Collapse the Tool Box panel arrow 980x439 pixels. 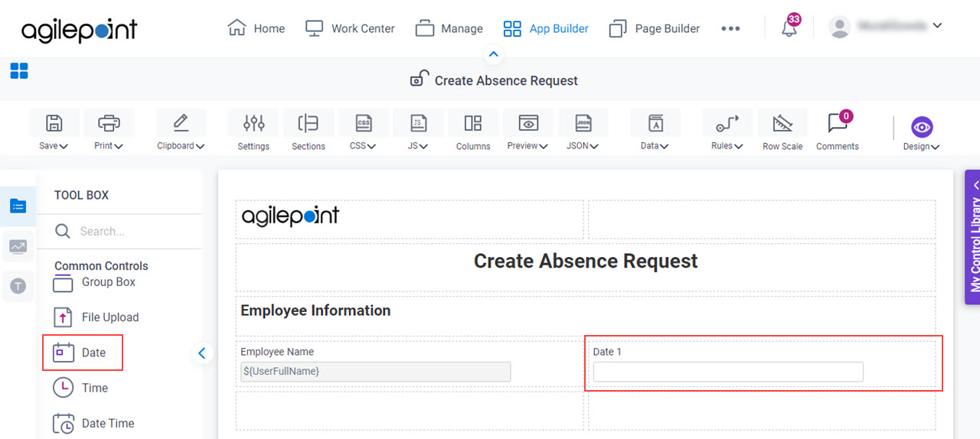pyautogui.click(x=202, y=353)
